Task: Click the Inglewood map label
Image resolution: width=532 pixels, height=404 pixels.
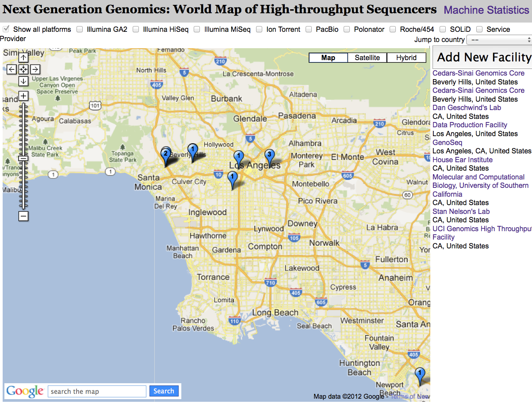Action: click(x=207, y=213)
